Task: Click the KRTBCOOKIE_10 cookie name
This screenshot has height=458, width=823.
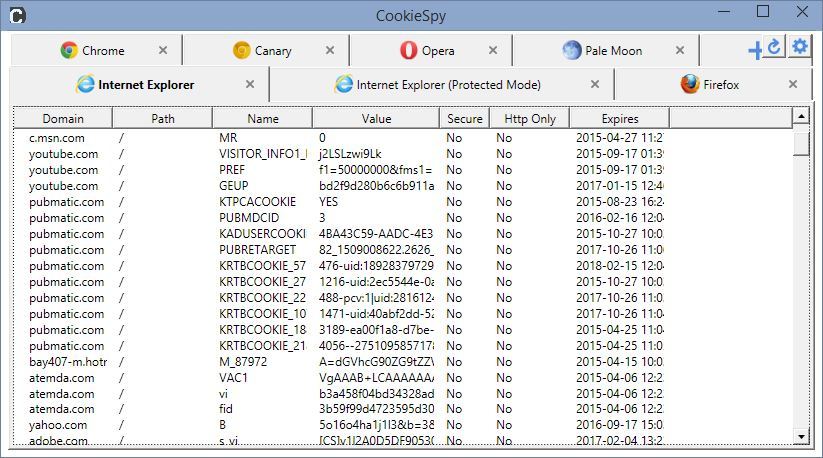Action: [x=262, y=314]
